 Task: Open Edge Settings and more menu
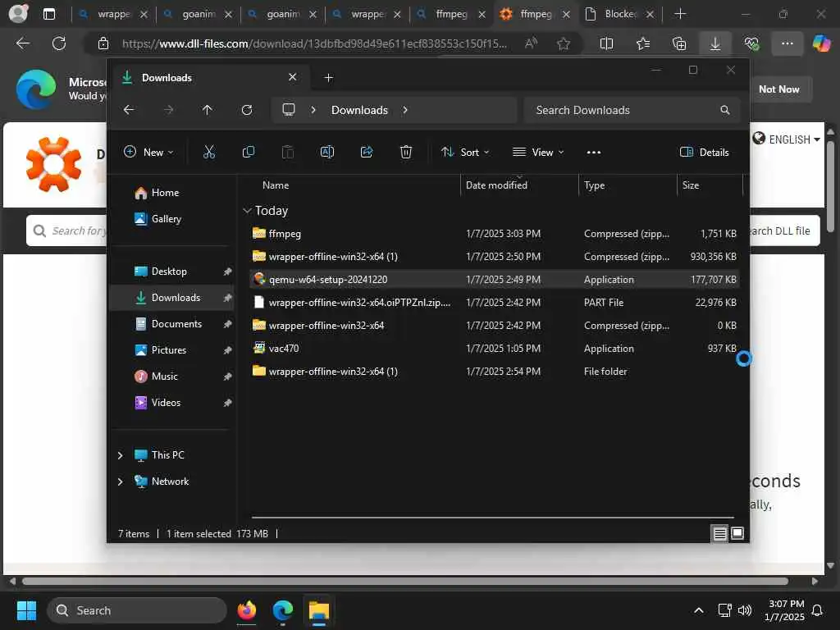pos(787,43)
